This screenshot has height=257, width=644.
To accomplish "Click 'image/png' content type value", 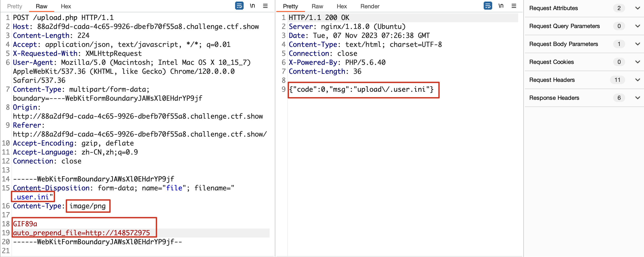I will 88,206.
